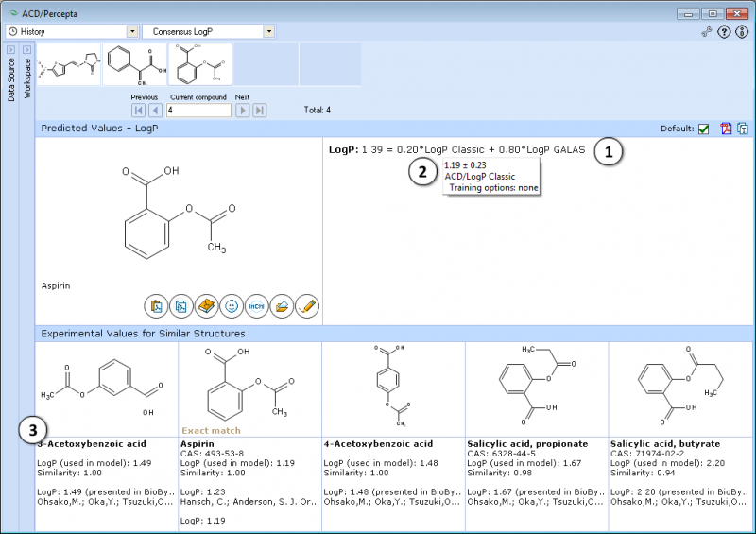
Task: Click the Experimental Values for Similar Structures header
Action: tap(144, 334)
